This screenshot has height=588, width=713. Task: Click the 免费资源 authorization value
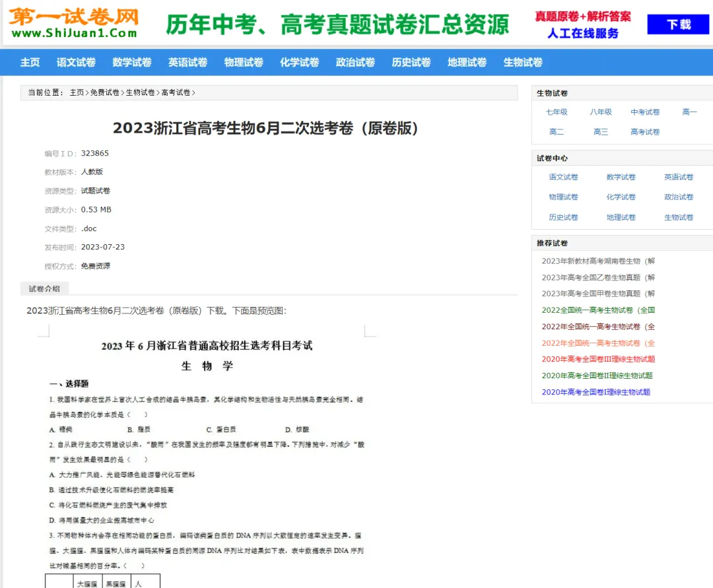(96, 266)
